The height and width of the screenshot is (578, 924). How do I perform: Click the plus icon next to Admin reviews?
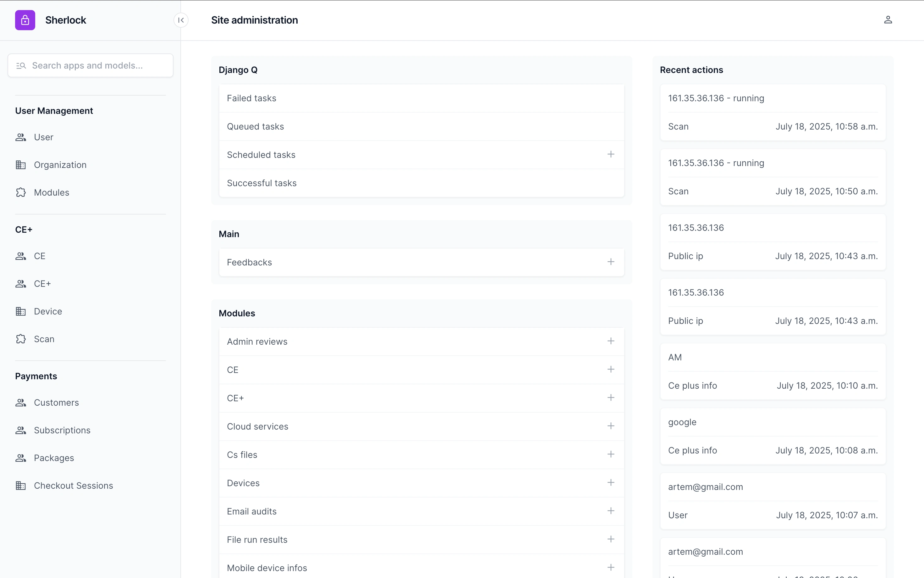610,341
